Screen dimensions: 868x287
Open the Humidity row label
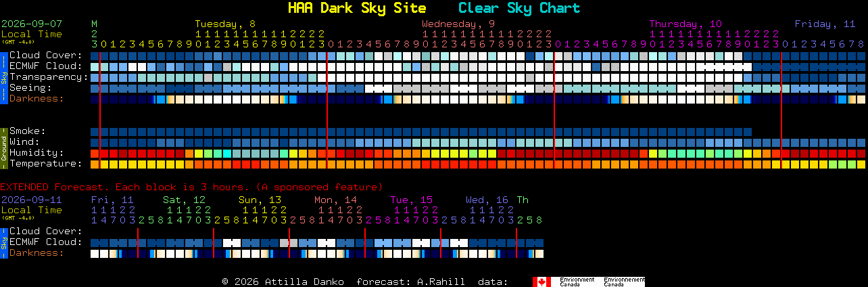click(x=37, y=153)
